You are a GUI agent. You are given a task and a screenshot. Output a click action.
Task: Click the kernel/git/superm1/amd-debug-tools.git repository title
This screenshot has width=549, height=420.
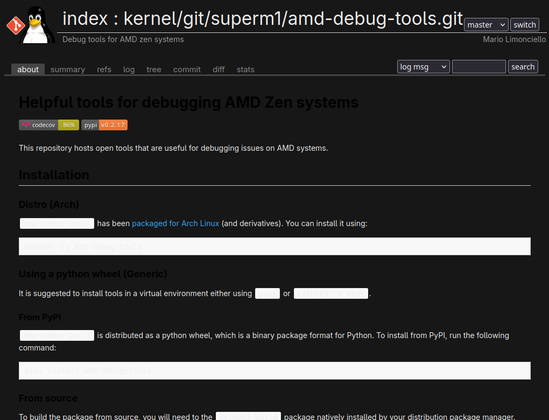pyautogui.click(x=293, y=19)
